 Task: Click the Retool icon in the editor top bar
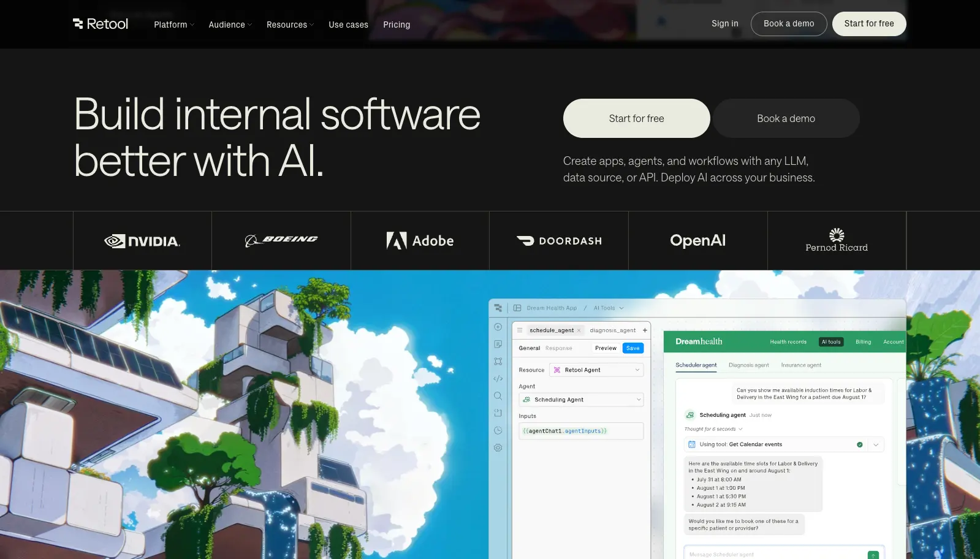click(498, 308)
